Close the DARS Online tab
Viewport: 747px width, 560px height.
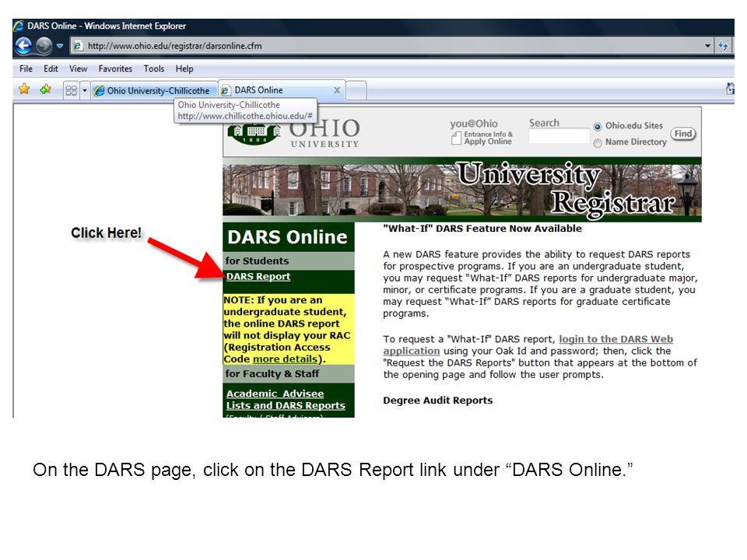[337, 90]
